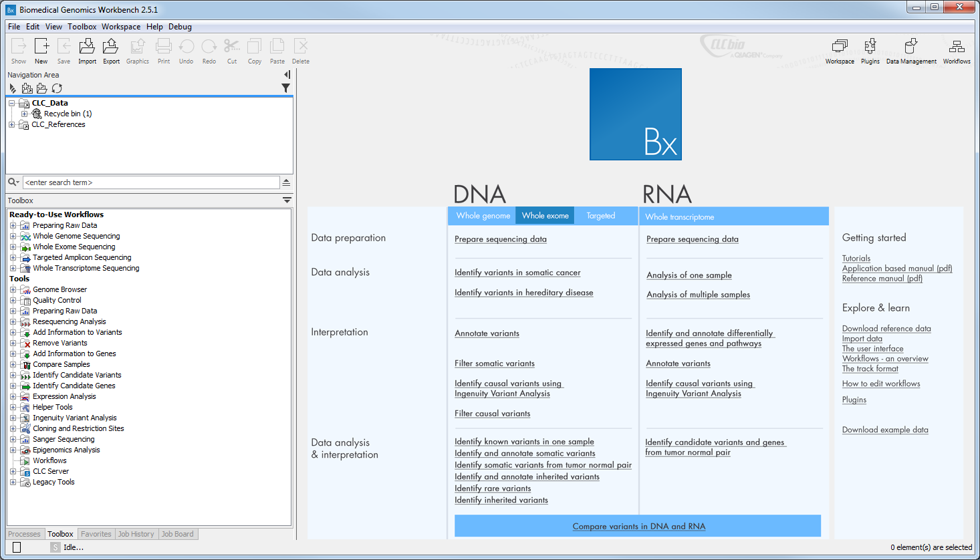
Task: Select Expression Analysis in Toolbox tree
Action: click(x=64, y=396)
